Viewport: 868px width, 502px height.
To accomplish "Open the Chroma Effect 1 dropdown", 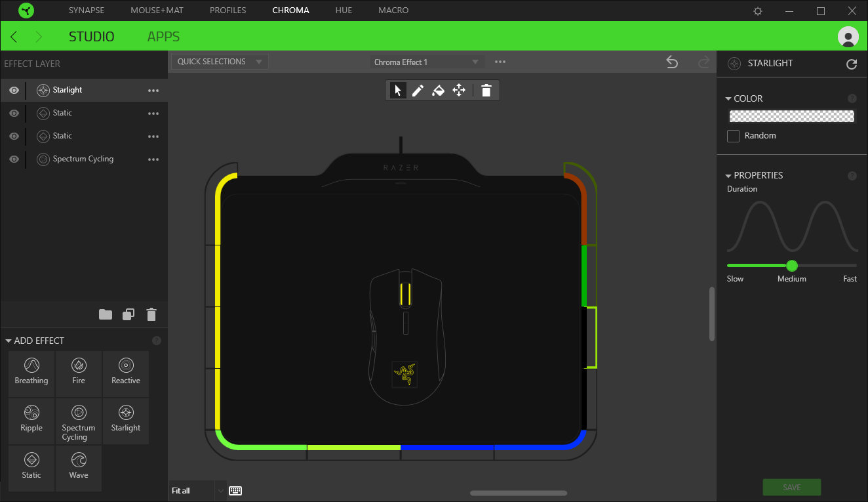I will point(427,62).
